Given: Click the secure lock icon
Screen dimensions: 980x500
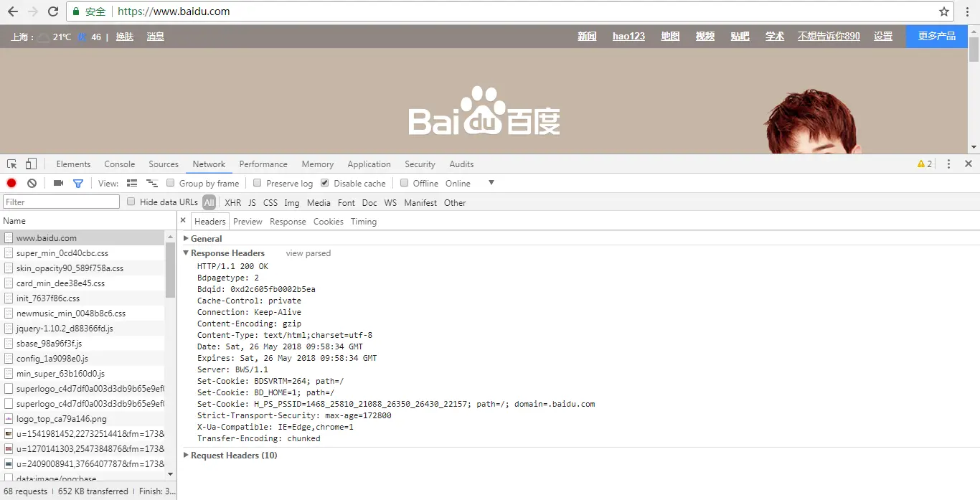Looking at the screenshot, I should (77, 12).
